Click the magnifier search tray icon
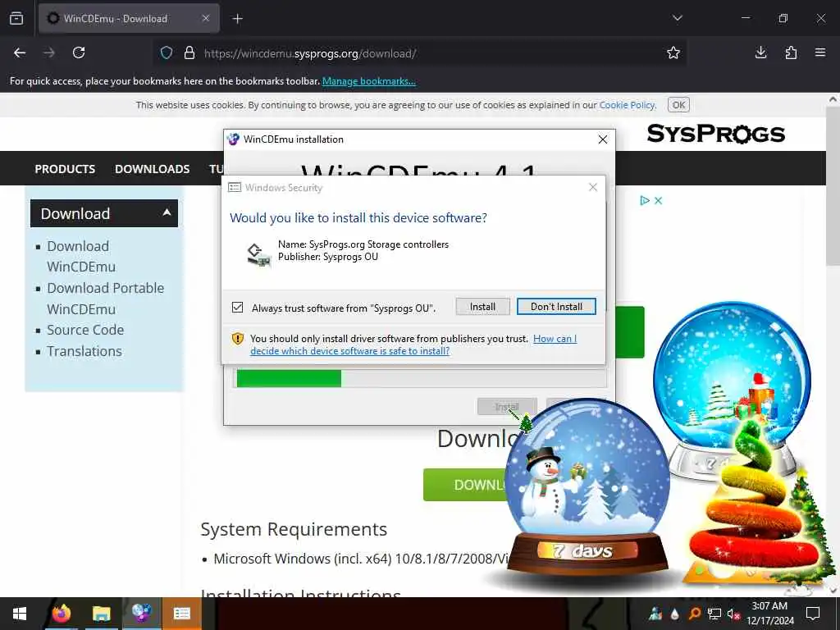This screenshot has height=630, width=840. pyautogui.click(x=694, y=614)
